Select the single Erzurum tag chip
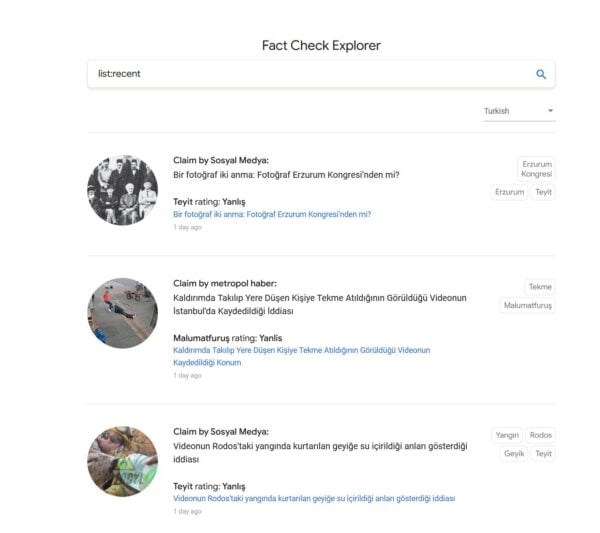The height and width of the screenshot is (533, 600). click(509, 192)
